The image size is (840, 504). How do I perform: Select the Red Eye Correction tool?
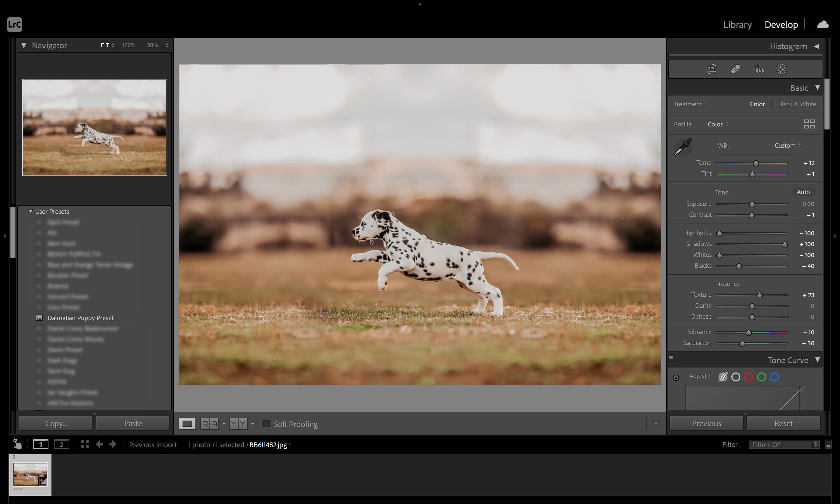pos(759,69)
